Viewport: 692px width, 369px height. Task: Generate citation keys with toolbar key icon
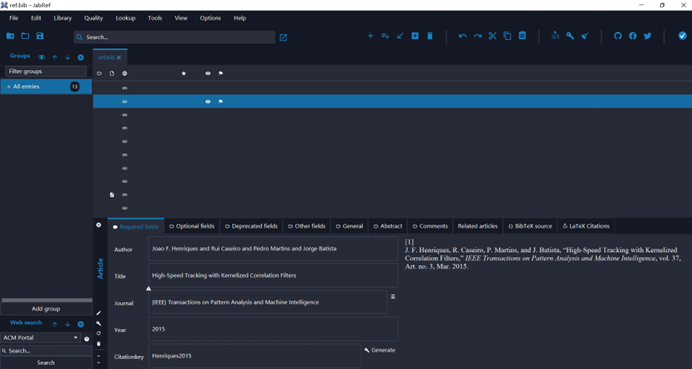tap(570, 36)
